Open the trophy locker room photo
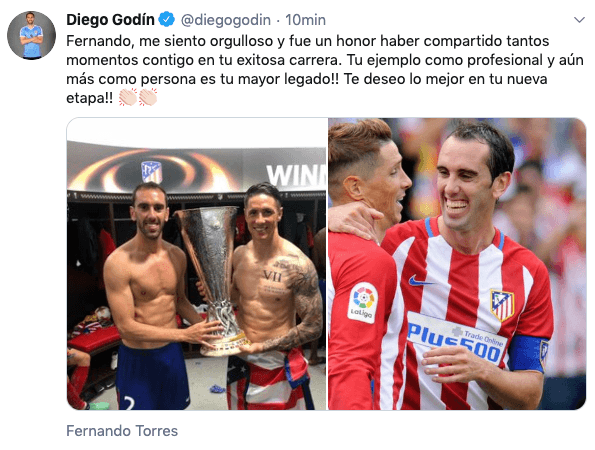The width and height of the screenshot is (595, 450). [197, 264]
